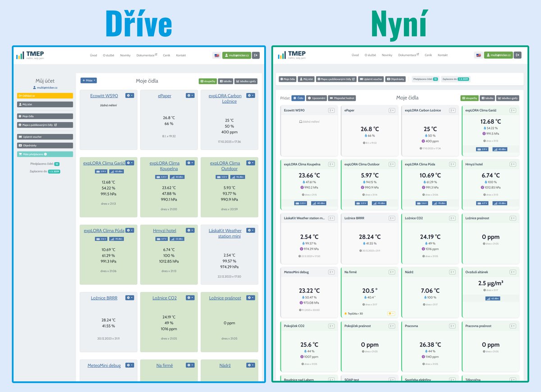
Task: Open 'Ceník' nav item in Nyní screenshot
Action: click(x=428, y=55)
